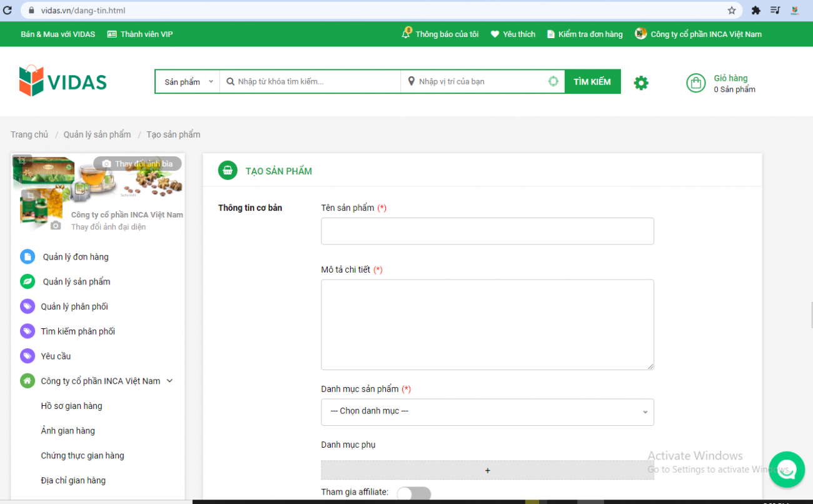Click the TÌM KIẾM search button
The height and width of the screenshot is (504, 813).
pyautogui.click(x=592, y=82)
